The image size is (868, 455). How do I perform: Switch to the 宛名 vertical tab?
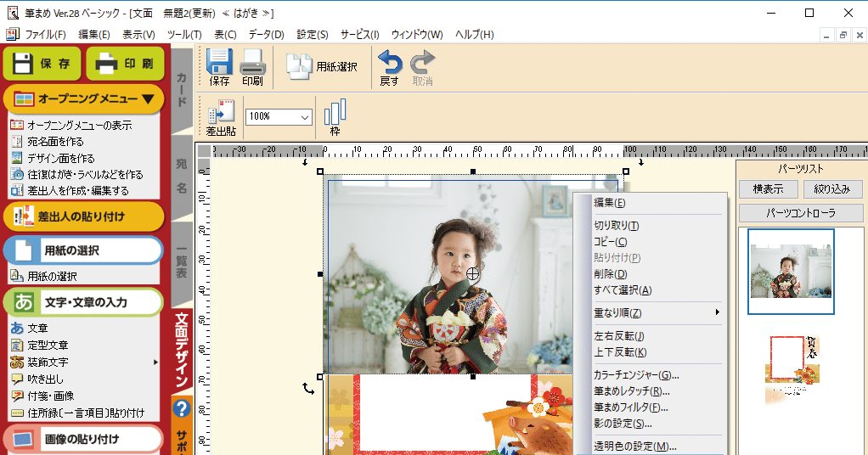[182, 176]
